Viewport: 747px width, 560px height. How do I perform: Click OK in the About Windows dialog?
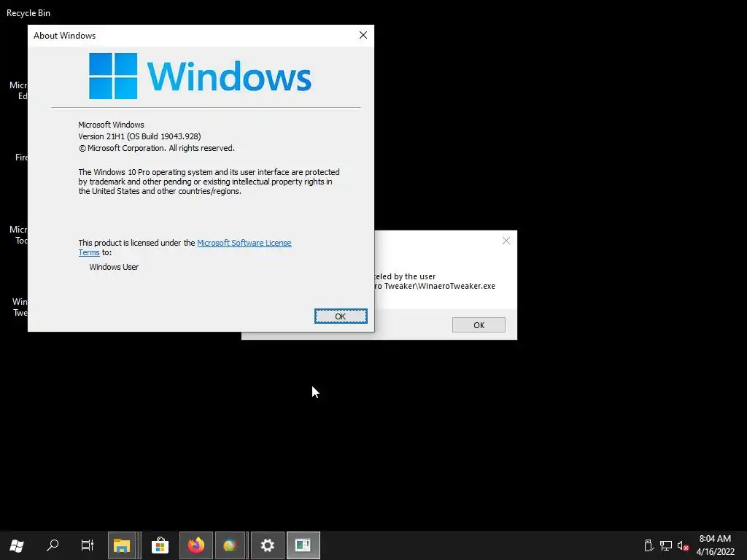pos(341,316)
